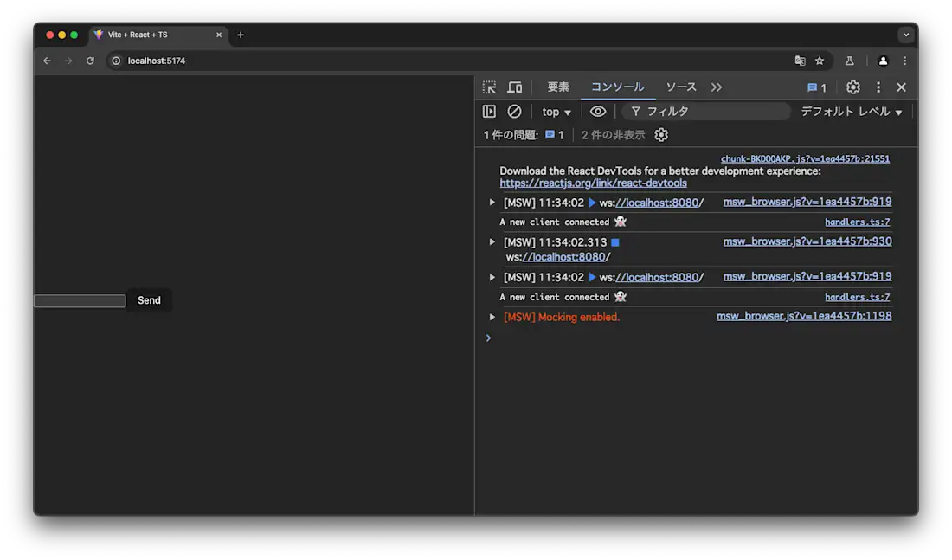Open DevTools settings gear

(x=852, y=87)
